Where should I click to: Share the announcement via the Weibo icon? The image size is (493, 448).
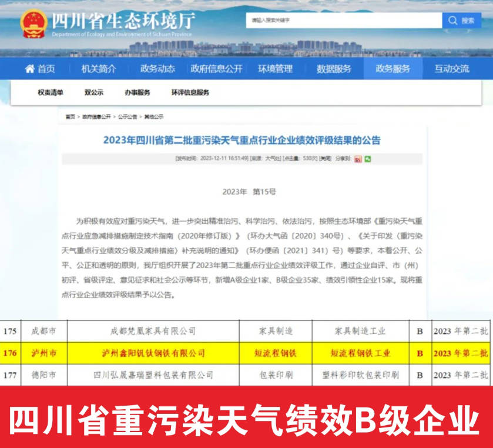point(358,159)
